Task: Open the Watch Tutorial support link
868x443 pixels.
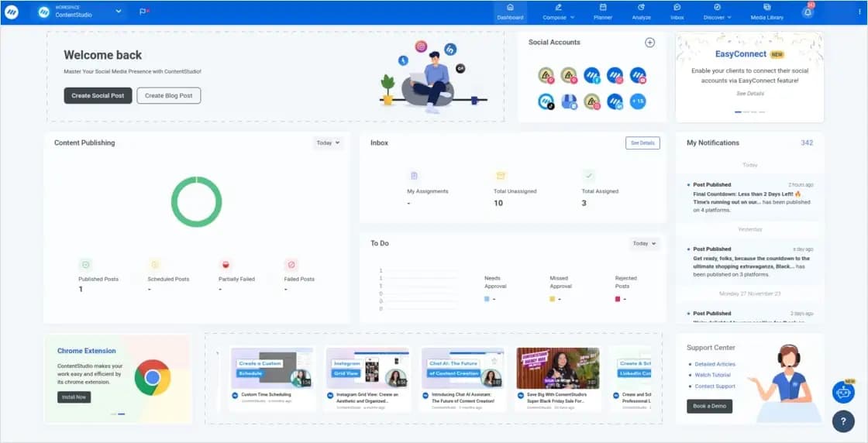Action: pos(712,375)
